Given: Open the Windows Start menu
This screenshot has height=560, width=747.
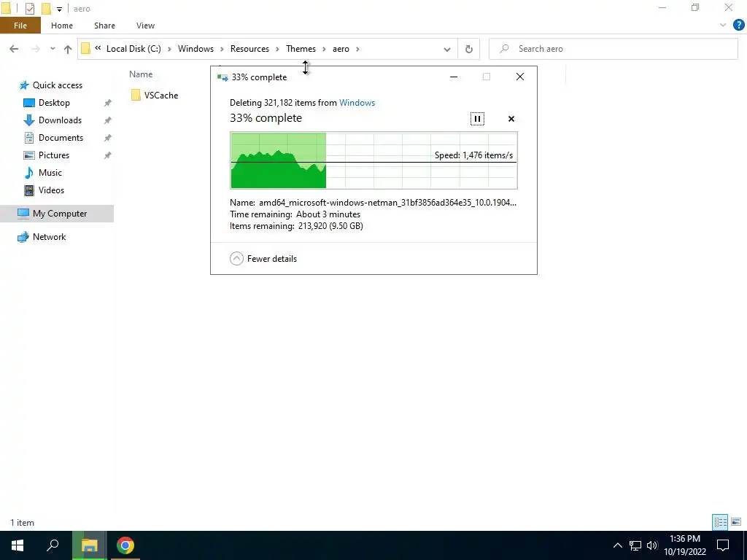Looking at the screenshot, I should 18,545.
